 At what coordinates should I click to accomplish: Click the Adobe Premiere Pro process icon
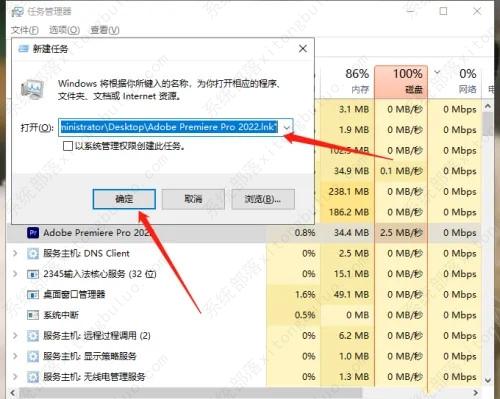[33, 233]
